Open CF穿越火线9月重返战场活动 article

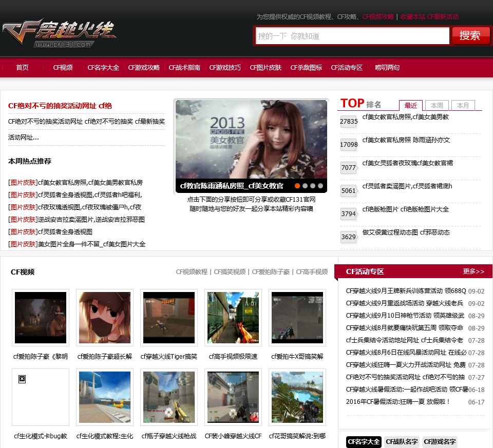point(405,303)
